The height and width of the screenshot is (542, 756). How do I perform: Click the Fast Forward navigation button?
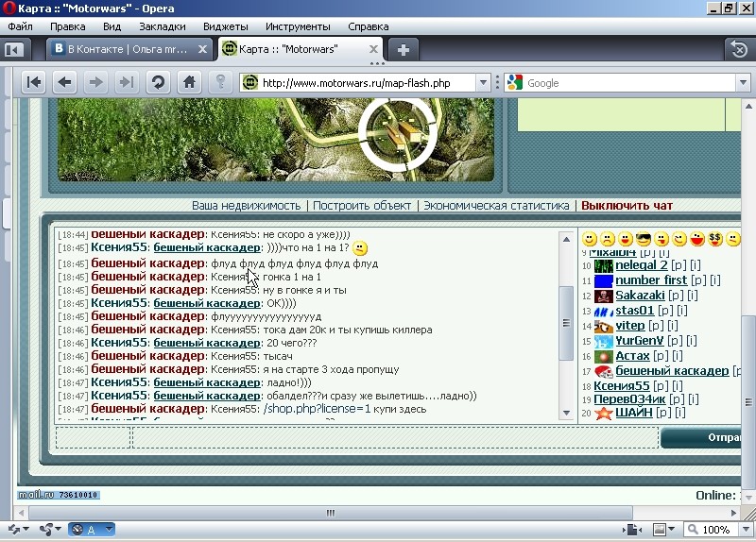[x=127, y=82]
